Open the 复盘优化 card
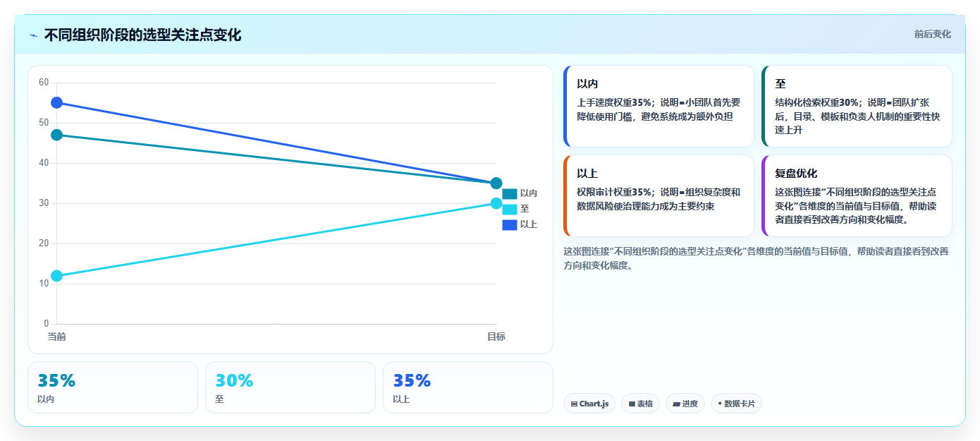 (x=857, y=195)
